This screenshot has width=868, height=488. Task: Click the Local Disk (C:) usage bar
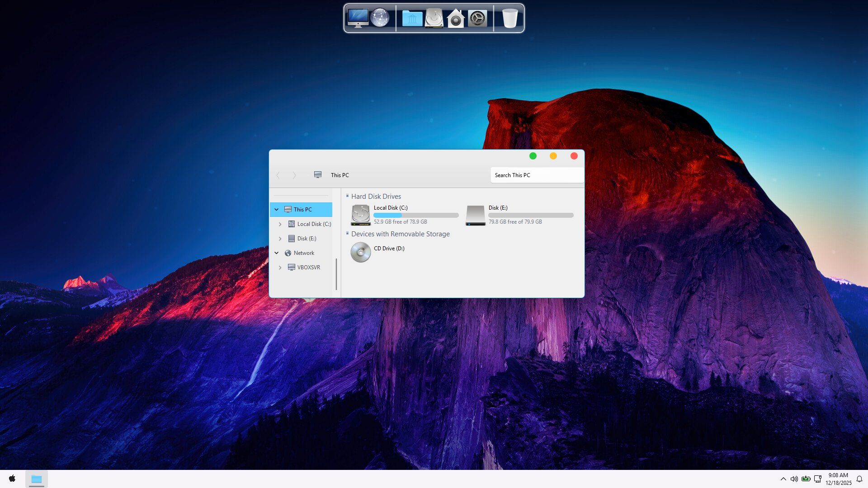pyautogui.click(x=415, y=216)
